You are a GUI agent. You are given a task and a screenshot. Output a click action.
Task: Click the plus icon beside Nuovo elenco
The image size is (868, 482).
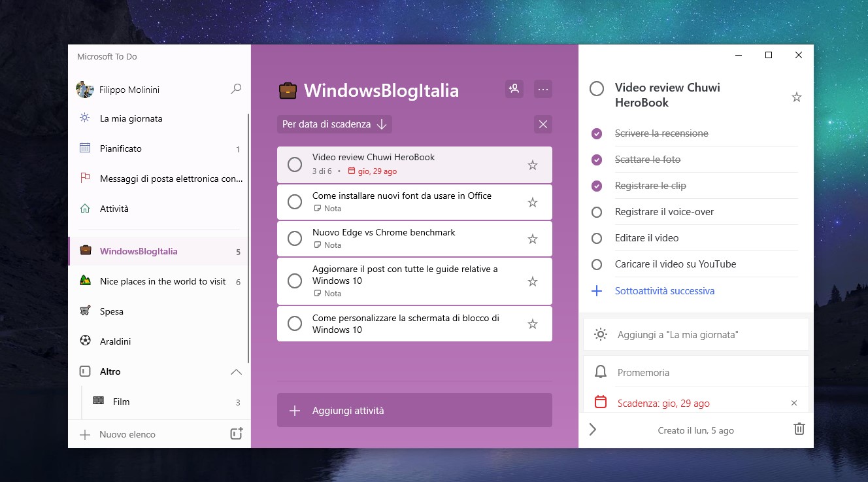tap(85, 434)
